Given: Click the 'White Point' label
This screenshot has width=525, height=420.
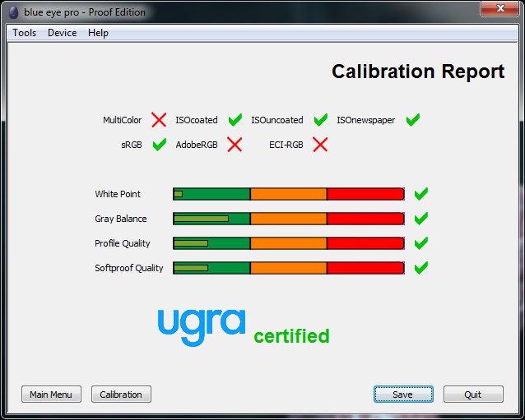Looking at the screenshot, I should click(x=118, y=194).
